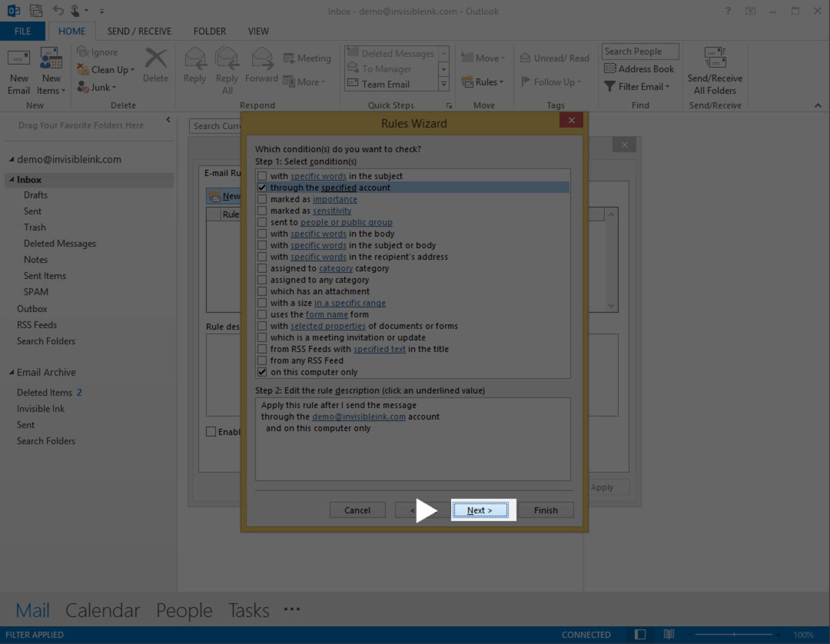
Task: Click the touch mode icon in title bar
Action: (x=76, y=11)
